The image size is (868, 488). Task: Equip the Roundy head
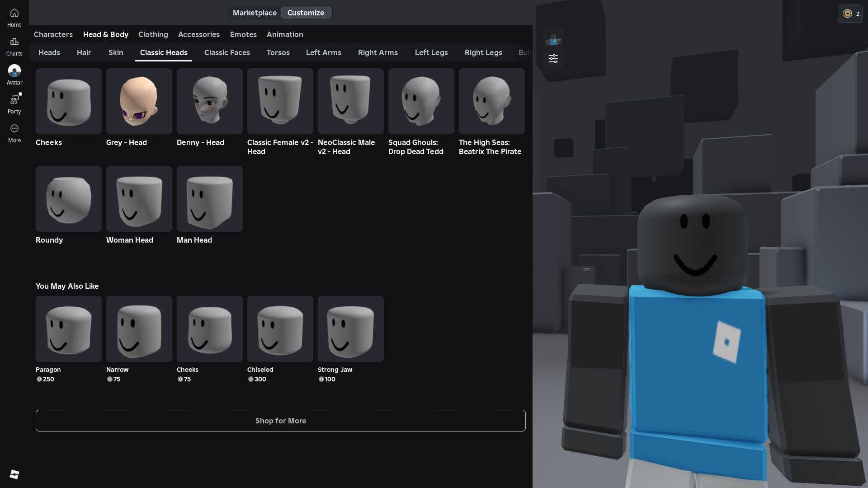[x=69, y=199]
